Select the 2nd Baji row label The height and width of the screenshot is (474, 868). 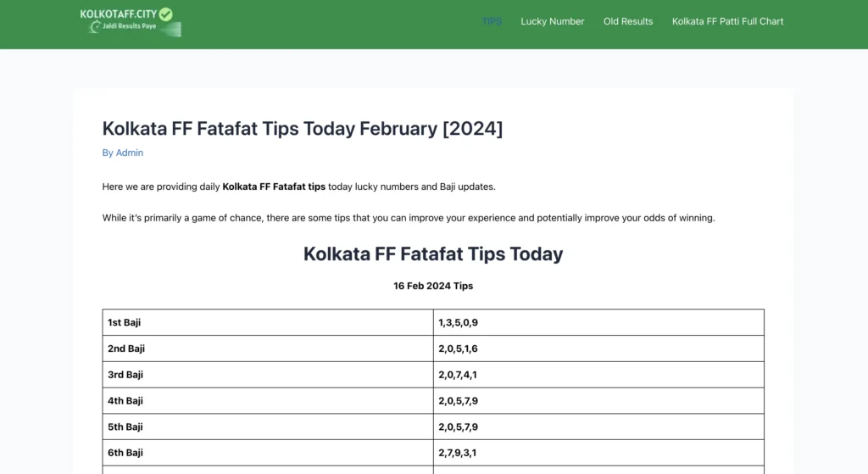click(x=126, y=349)
